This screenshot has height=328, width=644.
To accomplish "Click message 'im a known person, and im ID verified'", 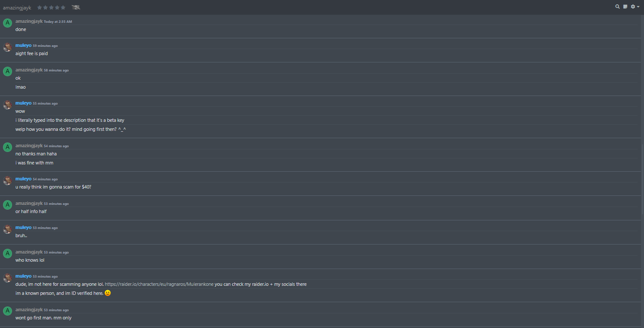I will coord(59,293).
